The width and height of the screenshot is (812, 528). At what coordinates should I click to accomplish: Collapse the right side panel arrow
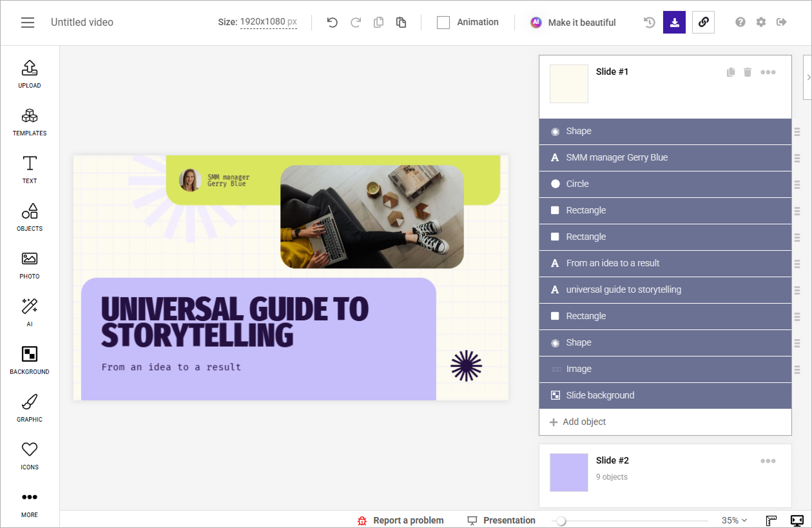(808, 77)
